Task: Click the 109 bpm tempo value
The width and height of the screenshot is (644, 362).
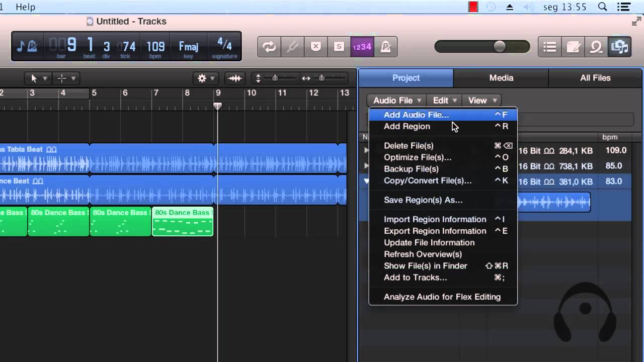Action: (155, 47)
